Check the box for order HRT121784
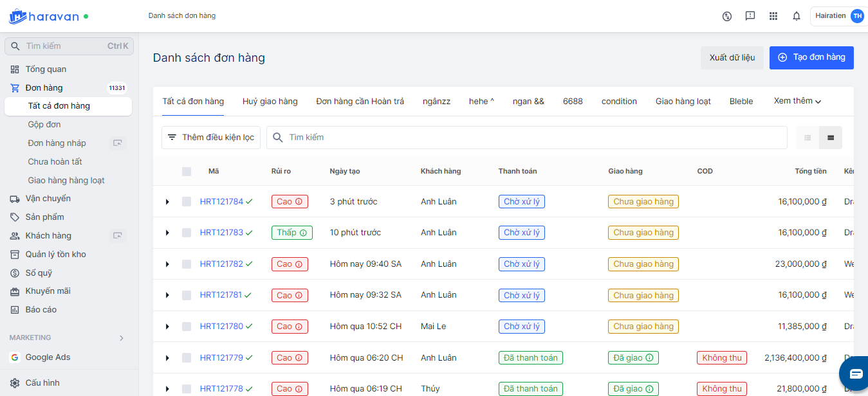This screenshot has width=868, height=396. point(187,202)
